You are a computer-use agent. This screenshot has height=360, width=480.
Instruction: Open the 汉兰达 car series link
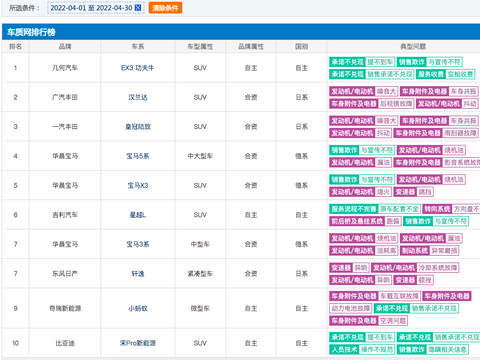click(x=138, y=97)
